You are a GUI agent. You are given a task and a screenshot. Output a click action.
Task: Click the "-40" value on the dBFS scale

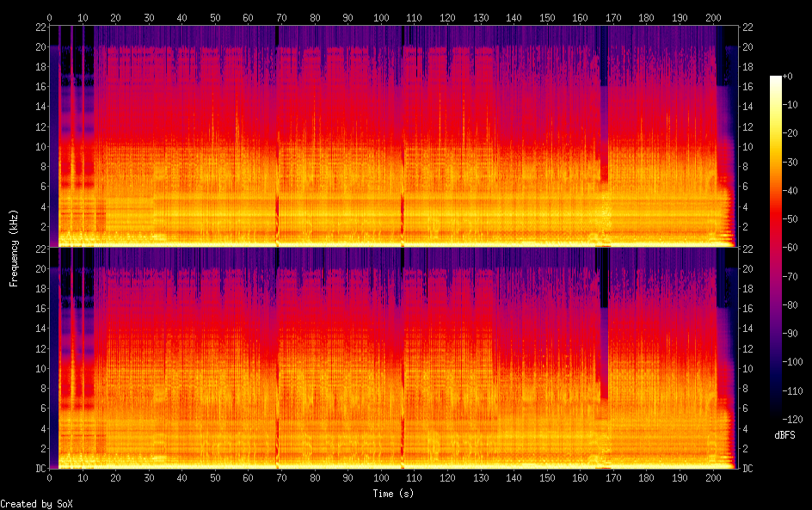[790, 191]
